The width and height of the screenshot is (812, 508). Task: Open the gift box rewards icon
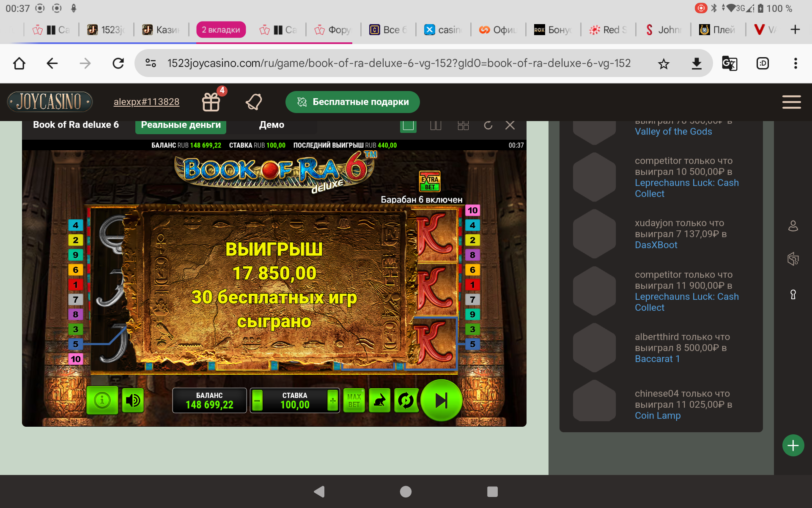(211, 102)
